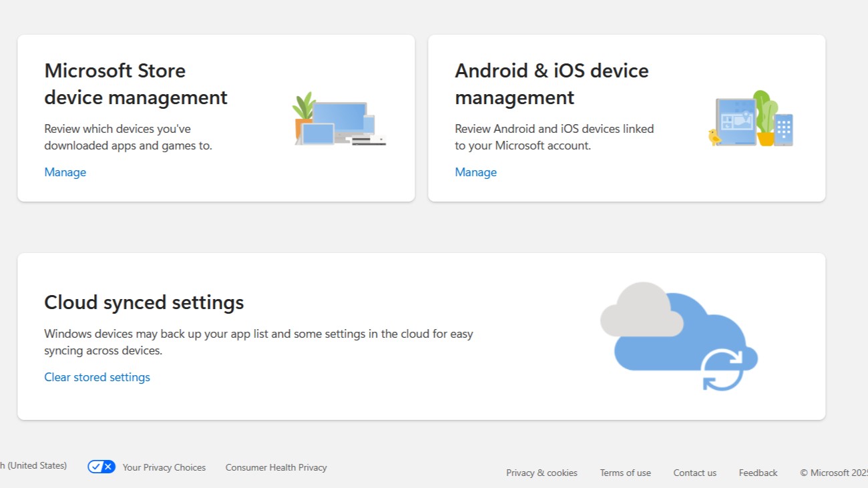Open the Feedback link in footer

pos(758,473)
